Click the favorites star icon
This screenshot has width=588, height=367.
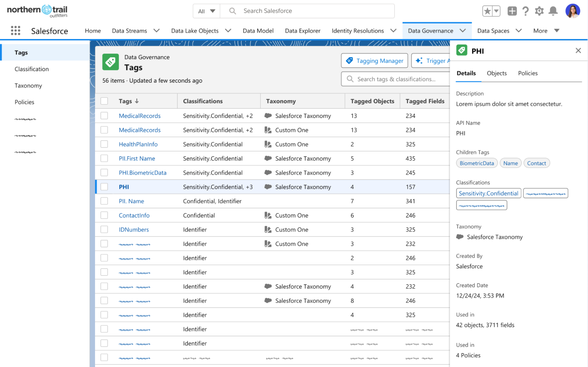click(488, 11)
